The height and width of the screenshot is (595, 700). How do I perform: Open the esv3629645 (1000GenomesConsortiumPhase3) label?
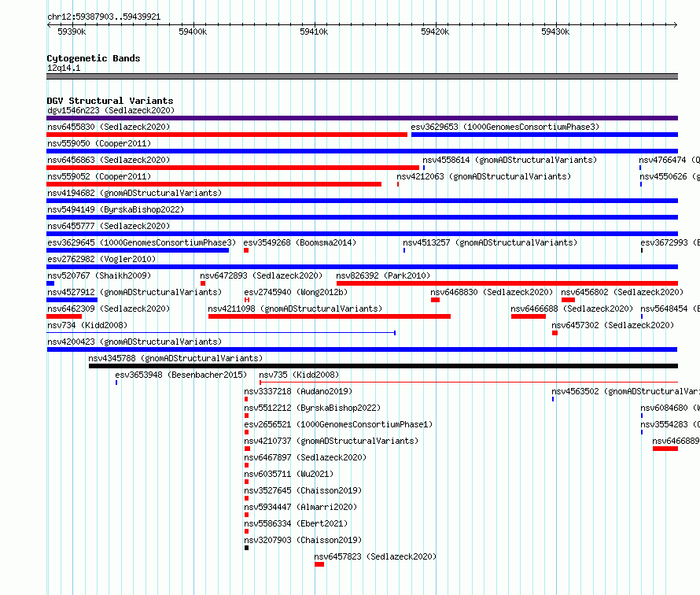[141, 242]
